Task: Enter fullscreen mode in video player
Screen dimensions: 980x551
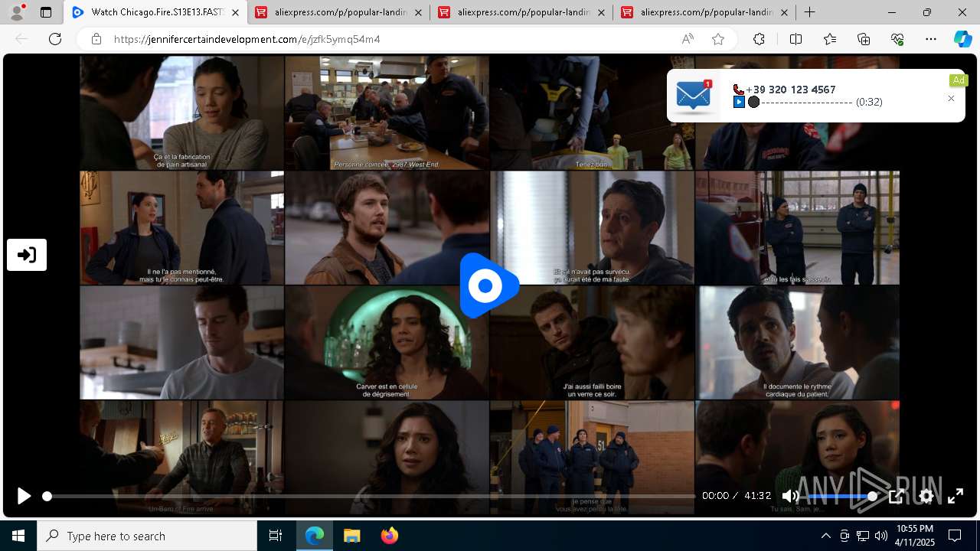Action: pyautogui.click(x=955, y=496)
